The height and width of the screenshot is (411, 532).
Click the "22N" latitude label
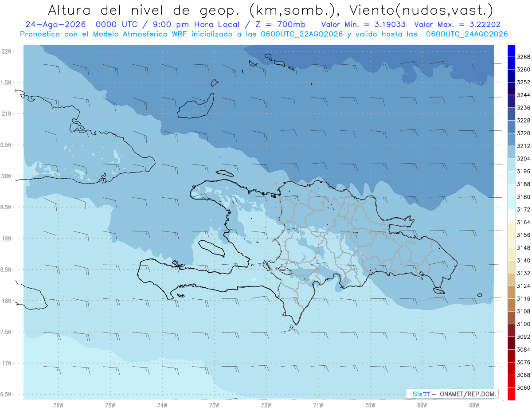point(7,51)
